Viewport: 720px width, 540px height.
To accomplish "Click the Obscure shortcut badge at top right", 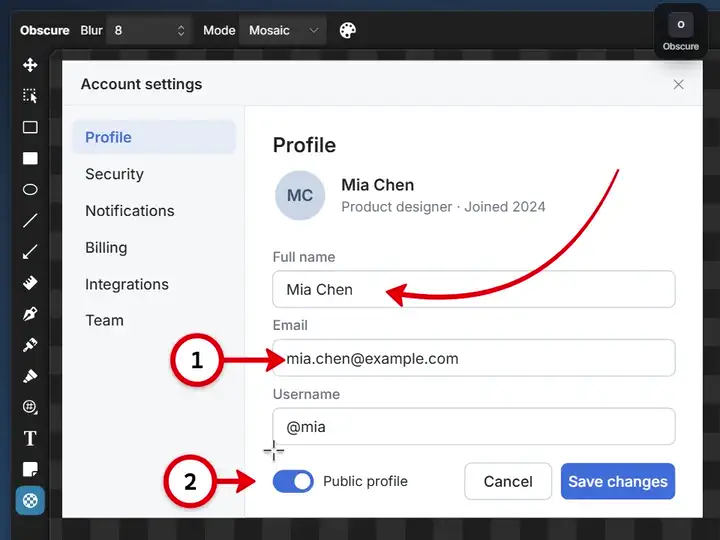I will pos(681,31).
